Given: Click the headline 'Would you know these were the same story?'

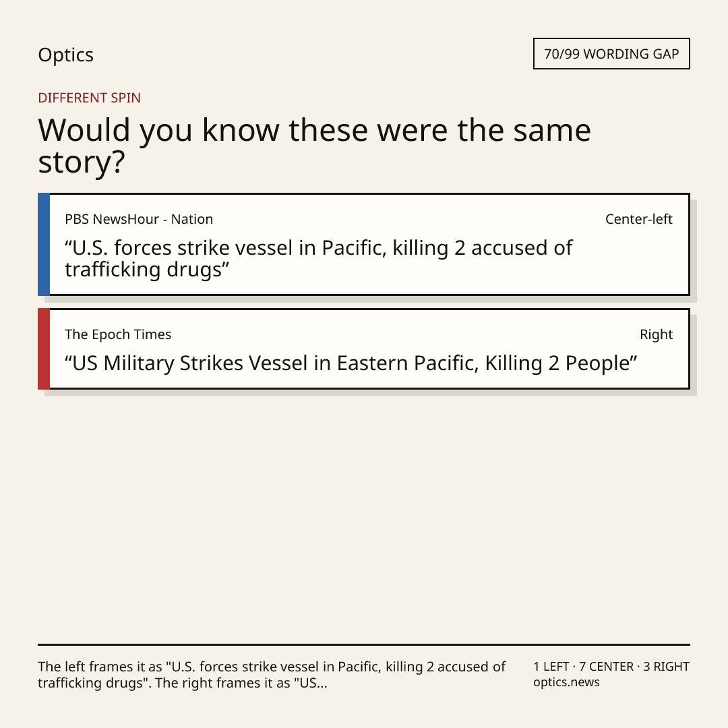Looking at the screenshot, I should pos(314,146).
